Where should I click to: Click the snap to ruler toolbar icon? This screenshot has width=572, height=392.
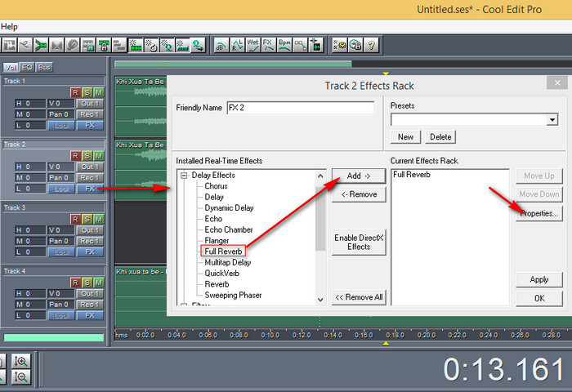(182, 46)
